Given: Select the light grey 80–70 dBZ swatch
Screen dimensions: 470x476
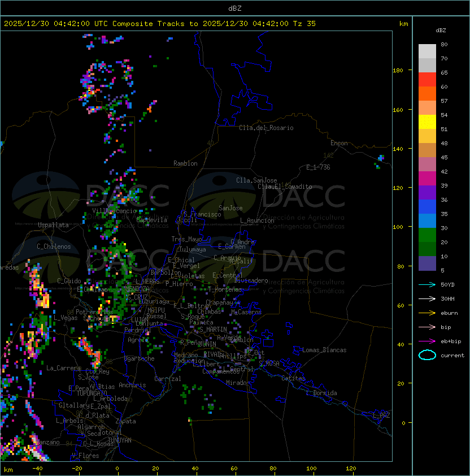Looking at the screenshot, I should [x=427, y=51].
